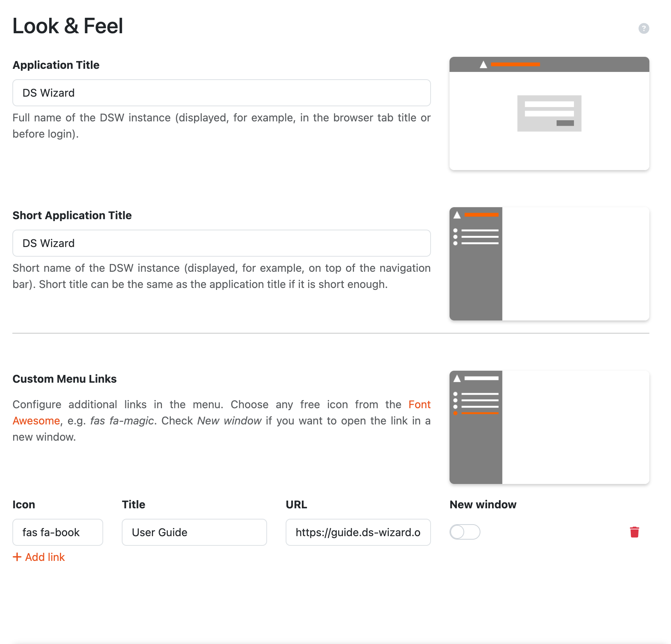Viewport: 671px width, 644px height.
Task: Click the triangle logo in menu links preview
Action: (x=457, y=378)
